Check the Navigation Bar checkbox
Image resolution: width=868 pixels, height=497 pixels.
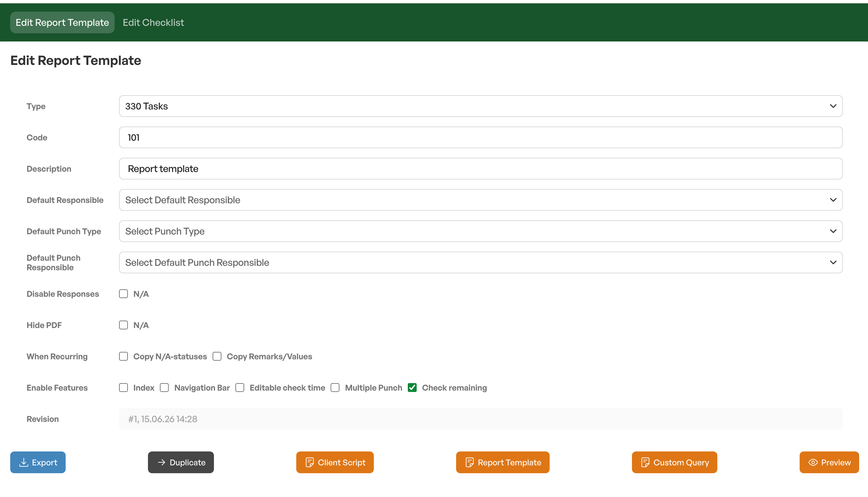click(165, 388)
